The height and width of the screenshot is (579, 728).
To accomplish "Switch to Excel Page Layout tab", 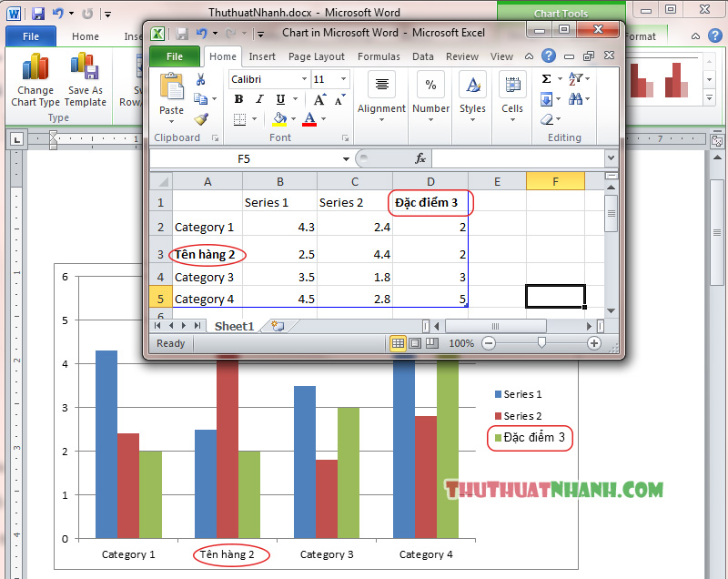I will pyautogui.click(x=316, y=56).
